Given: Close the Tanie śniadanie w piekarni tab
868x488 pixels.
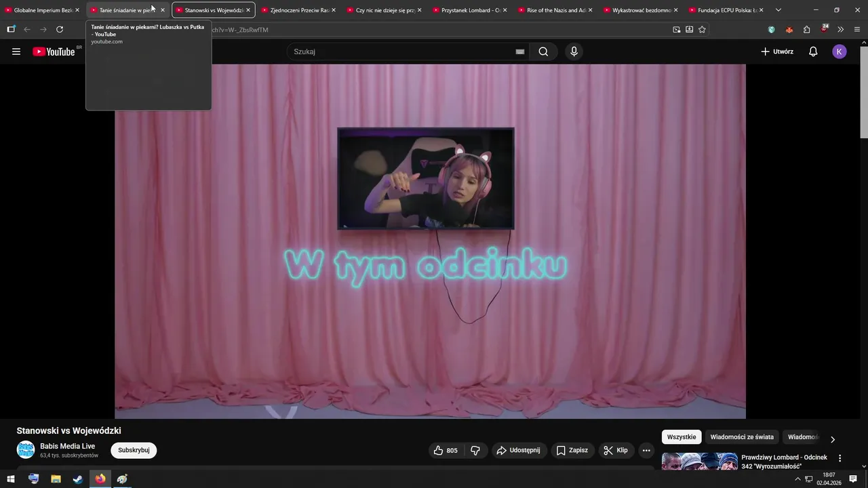Looking at the screenshot, I should [163, 10].
